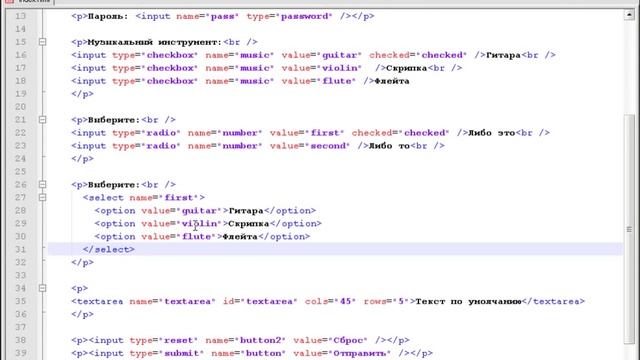
Task: Click 'Текст по умолчанию' text on line 35
Action: point(469,302)
